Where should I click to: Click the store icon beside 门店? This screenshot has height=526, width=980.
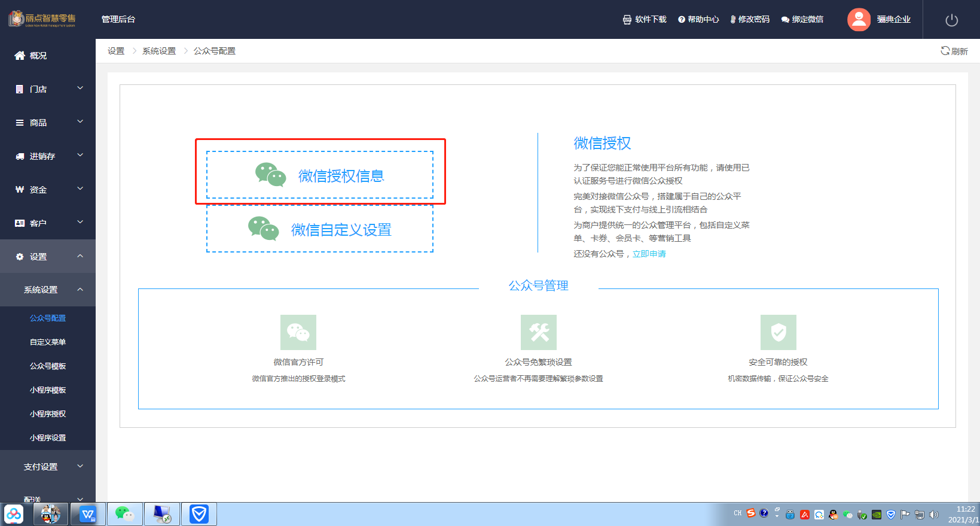(20, 89)
